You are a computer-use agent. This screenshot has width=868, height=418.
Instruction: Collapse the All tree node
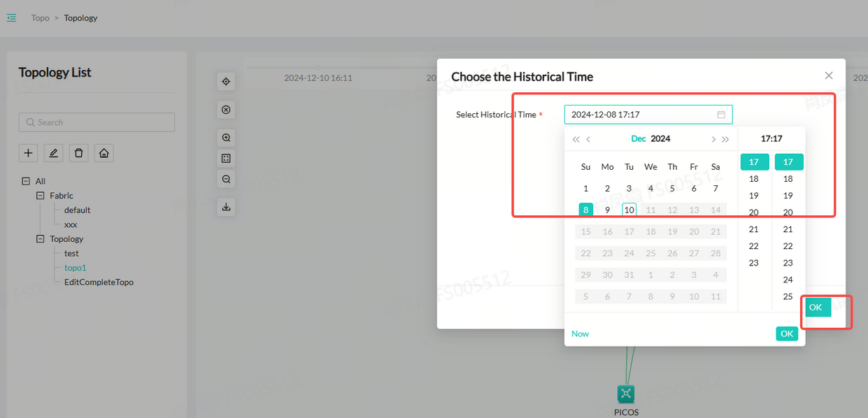[26, 181]
